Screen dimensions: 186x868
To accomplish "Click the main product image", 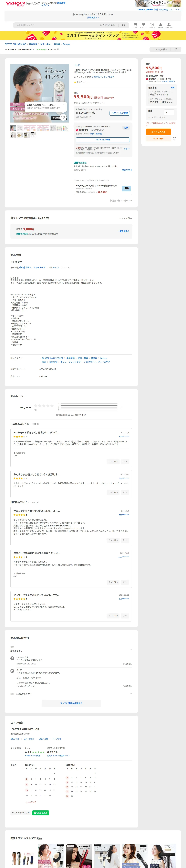I will coord(40,93).
